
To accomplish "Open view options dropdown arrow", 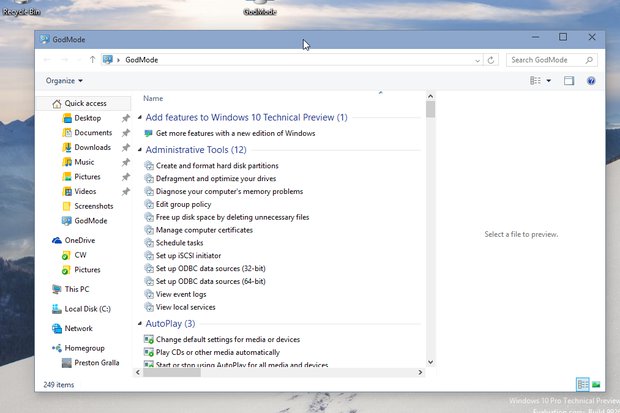I will point(548,81).
